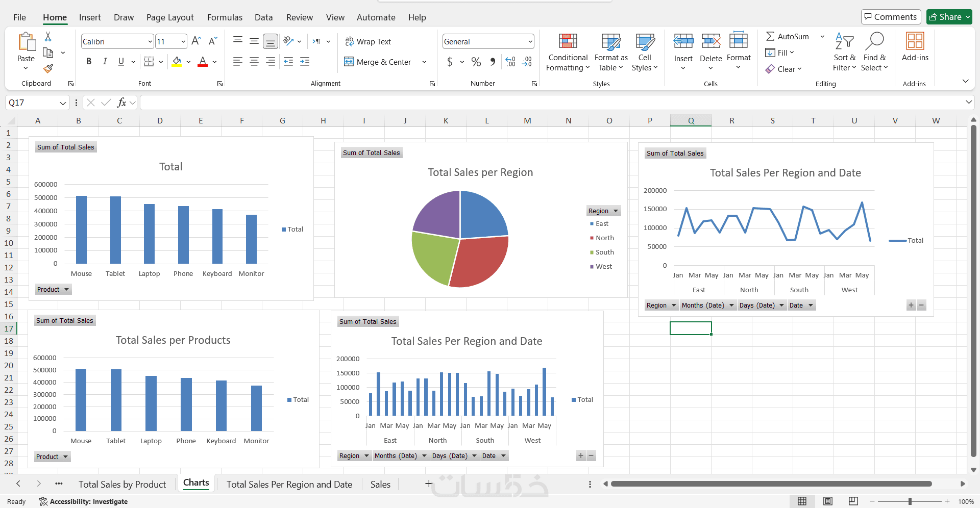Screen dimensions: 980x508
Task: Increase font size with the larger A icon
Action: tap(197, 41)
